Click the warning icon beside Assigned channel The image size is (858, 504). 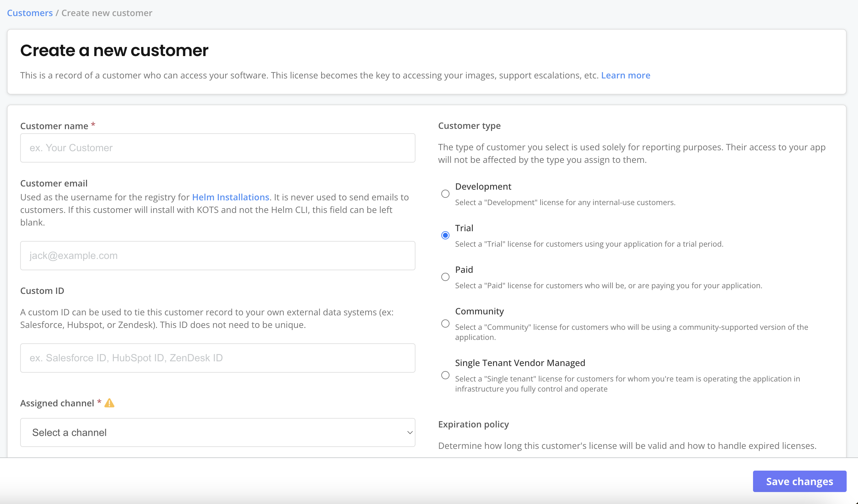(110, 403)
